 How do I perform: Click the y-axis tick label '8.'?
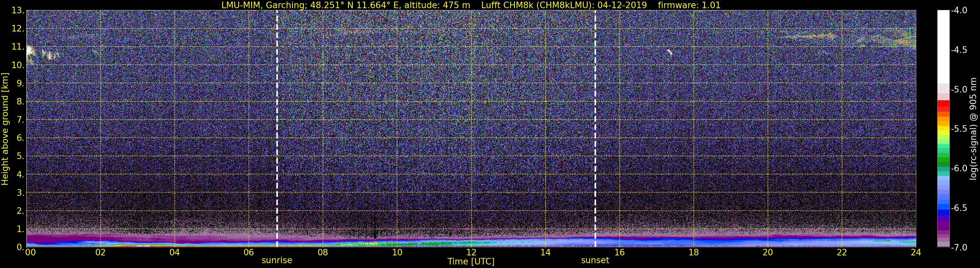(x=20, y=102)
